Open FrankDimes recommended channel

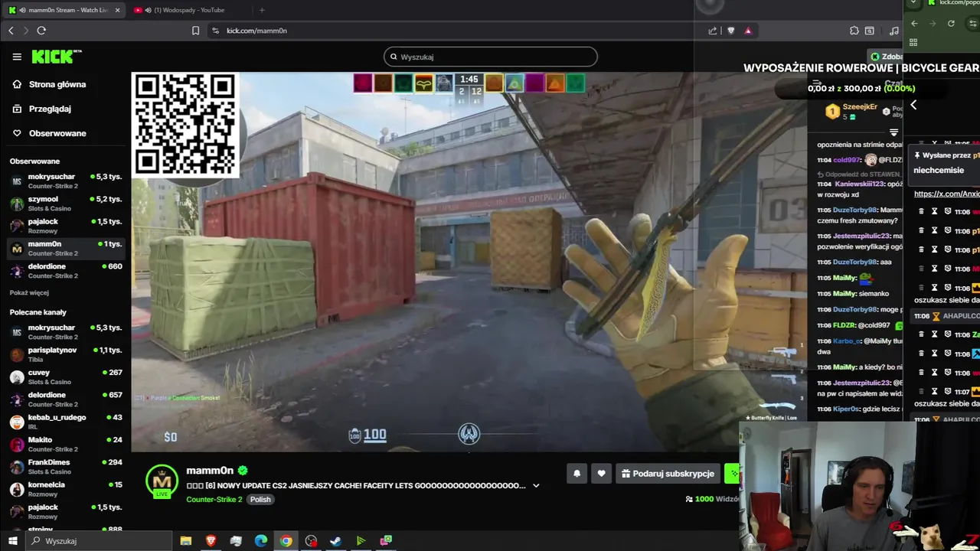[x=65, y=466]
